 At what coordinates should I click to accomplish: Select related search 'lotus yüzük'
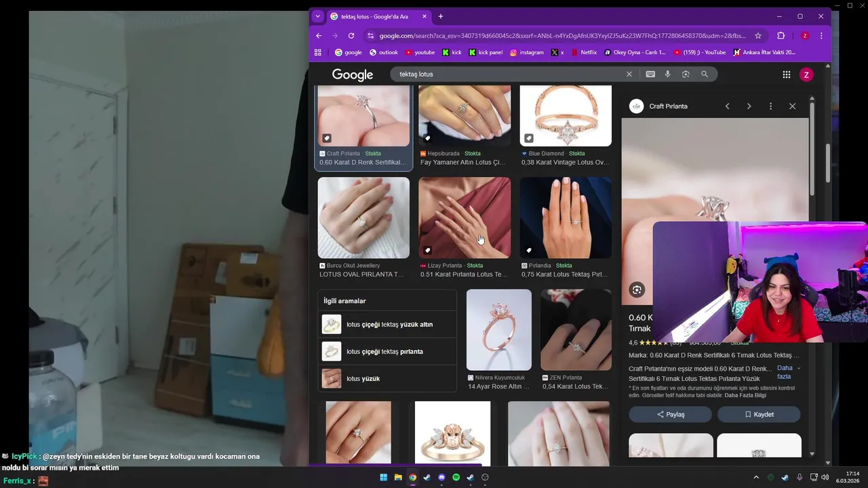coord(387,379)
